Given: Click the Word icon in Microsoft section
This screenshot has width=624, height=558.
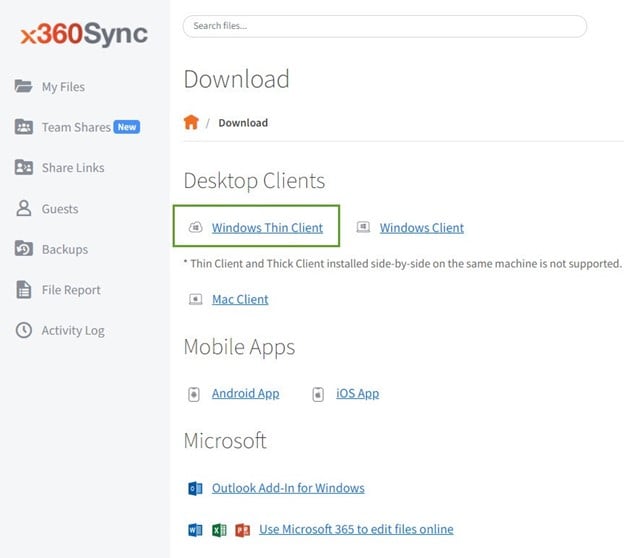Looking at the screenshot, I should [x=195, y=530].
